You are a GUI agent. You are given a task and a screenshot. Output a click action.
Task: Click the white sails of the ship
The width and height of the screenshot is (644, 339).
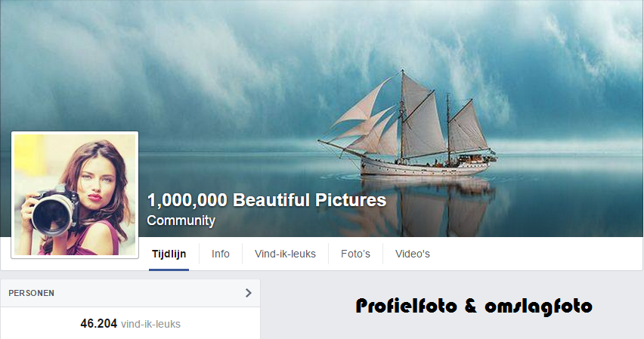click(x=410, y=119)
